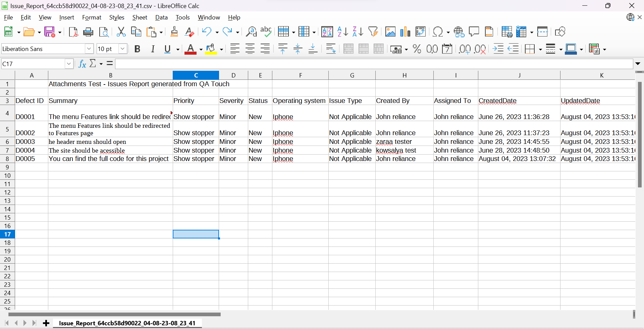Click the Insert Pivot Table icon
The image size is (644, 329).
pyautogui.click(x=421, y=32)
